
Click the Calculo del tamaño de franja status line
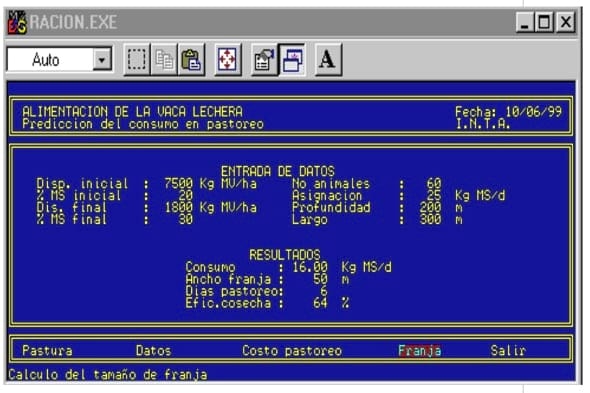pos(108,375)
